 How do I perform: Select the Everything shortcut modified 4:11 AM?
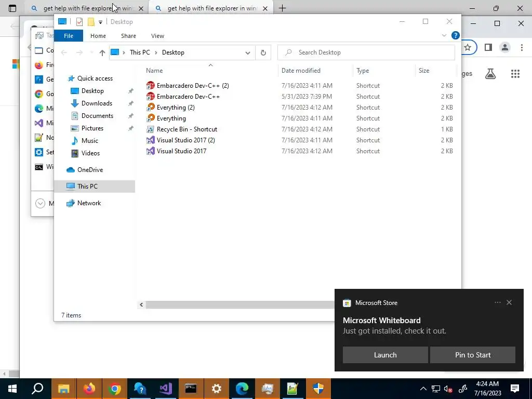(171, 118)
